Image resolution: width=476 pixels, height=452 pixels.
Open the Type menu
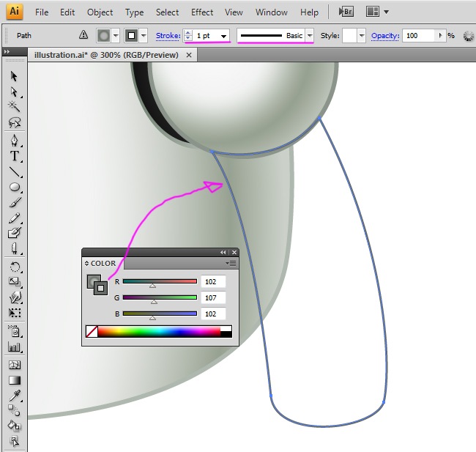click(135, 12)
